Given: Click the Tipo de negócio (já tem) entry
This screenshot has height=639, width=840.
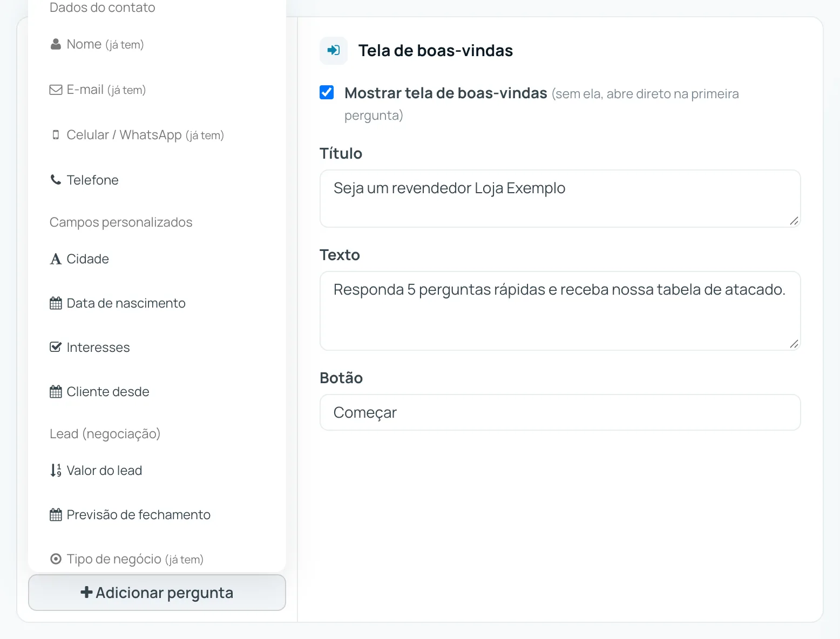Looking at the screenshot, I should coord(157,559).
